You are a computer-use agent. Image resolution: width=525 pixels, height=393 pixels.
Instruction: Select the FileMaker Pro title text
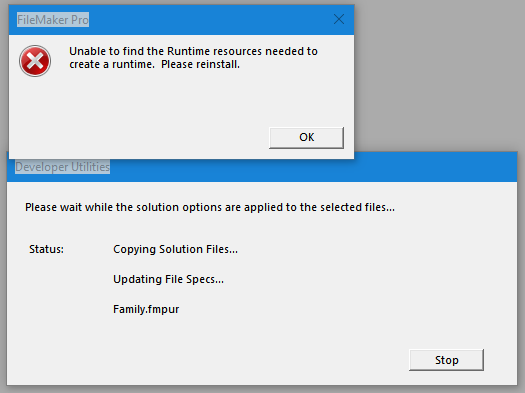click(53, 20)
